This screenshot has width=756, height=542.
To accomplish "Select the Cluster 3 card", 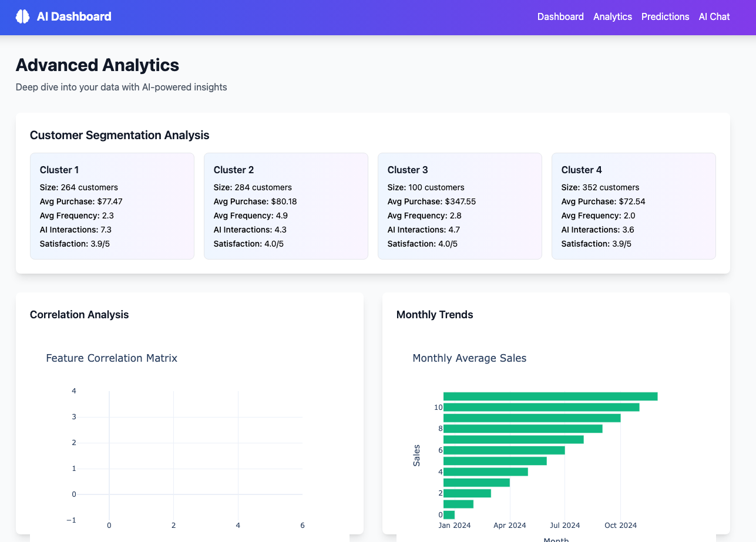I will [459, 206].
